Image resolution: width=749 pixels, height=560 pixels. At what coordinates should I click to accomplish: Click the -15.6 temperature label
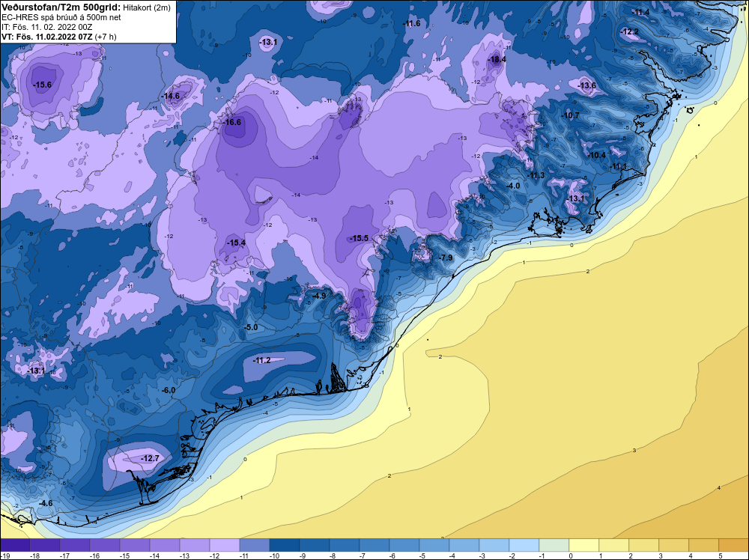coord(42,85)
